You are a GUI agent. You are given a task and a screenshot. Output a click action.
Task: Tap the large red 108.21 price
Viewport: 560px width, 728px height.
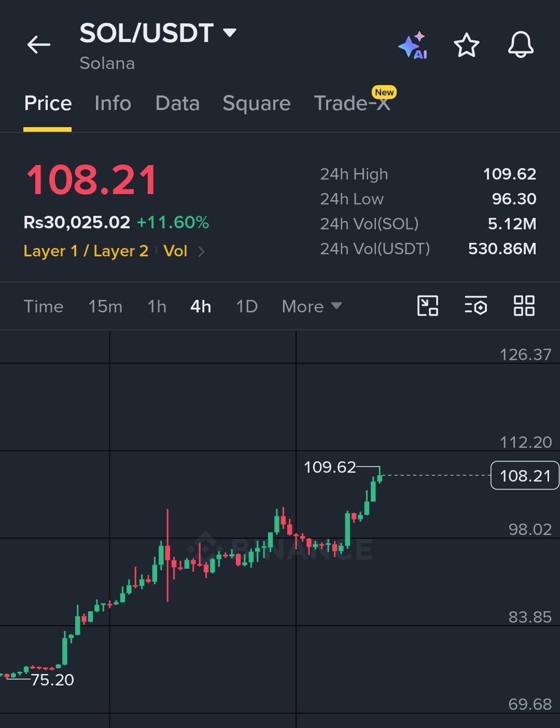[91, 180]
